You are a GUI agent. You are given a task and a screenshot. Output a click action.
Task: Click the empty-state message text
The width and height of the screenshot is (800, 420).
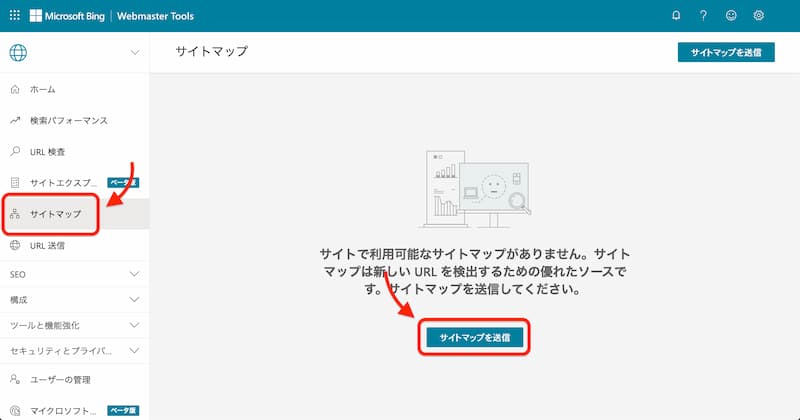[474, 271]
